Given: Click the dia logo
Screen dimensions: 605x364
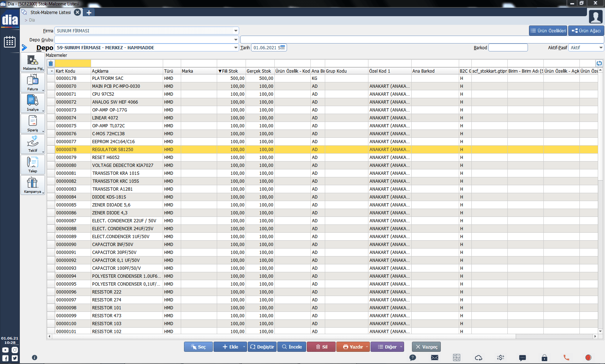Looking at the screenshot, I should [10, 20].
